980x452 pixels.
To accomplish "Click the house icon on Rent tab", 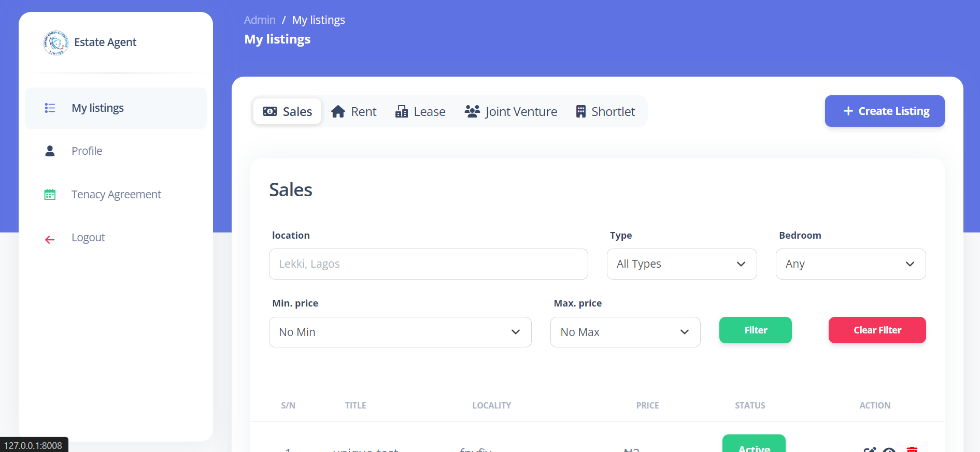I will click(338, 112).
